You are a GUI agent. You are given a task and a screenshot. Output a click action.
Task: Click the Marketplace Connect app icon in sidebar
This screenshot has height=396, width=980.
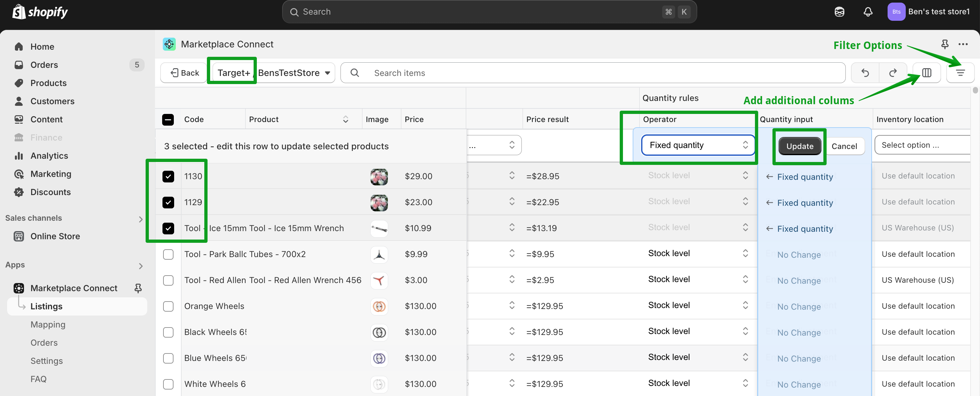coord(18,288)
